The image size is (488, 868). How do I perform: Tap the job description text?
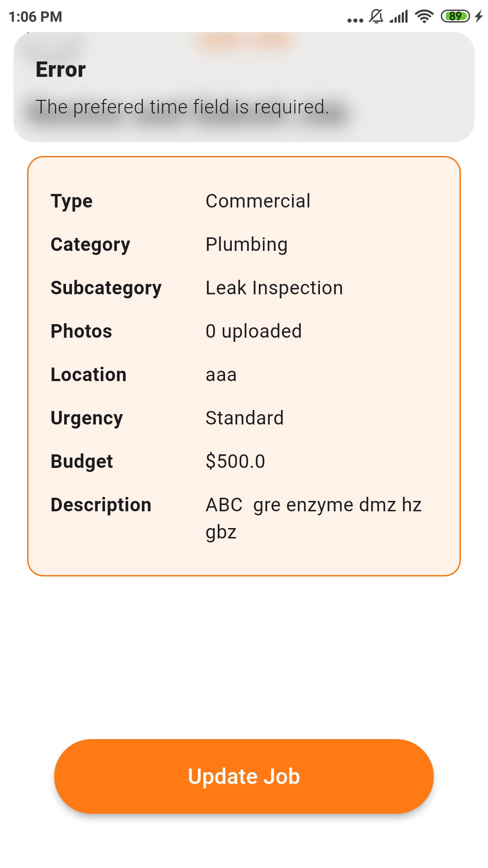[314, 519]
